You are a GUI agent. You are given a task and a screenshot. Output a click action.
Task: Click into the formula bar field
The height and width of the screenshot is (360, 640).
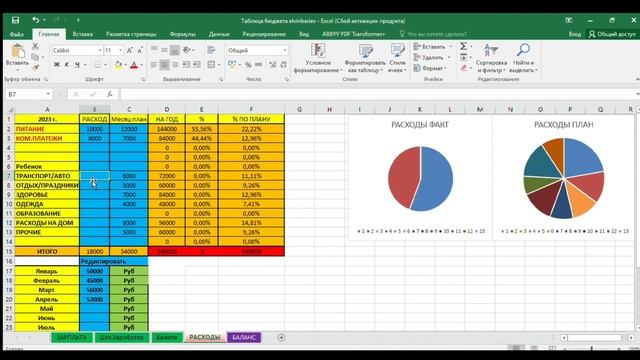[x=378, y=94]
